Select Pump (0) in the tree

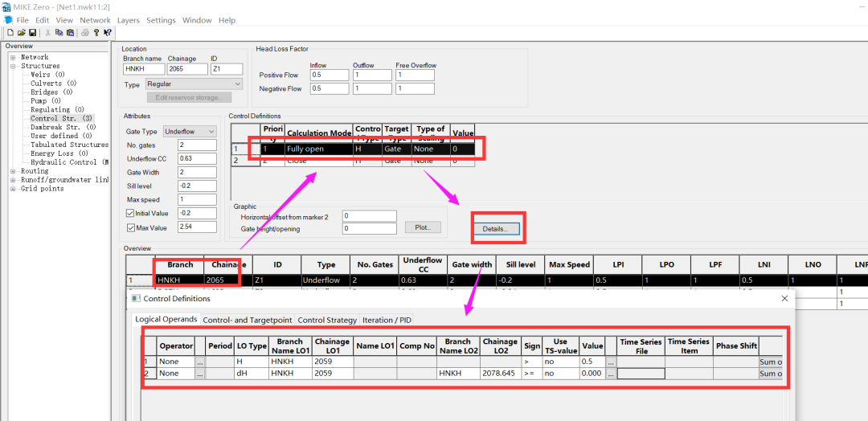click(x=46, y=100)
